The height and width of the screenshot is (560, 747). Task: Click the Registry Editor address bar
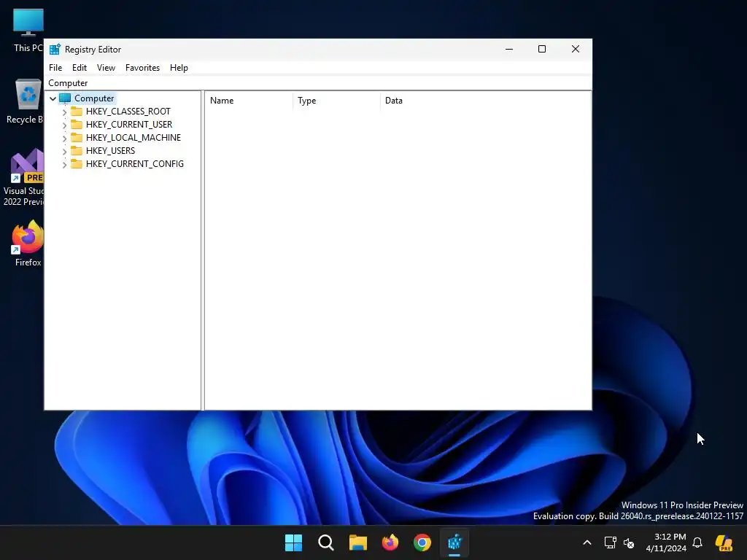point(318,83)
